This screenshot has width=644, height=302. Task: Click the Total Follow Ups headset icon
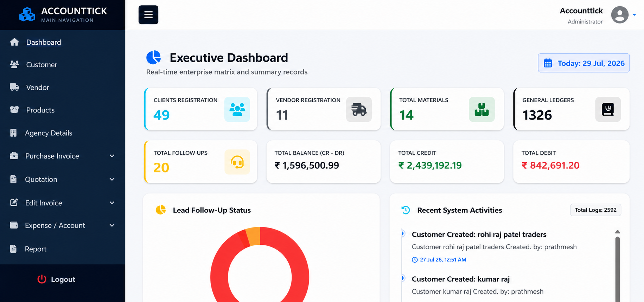click(x=237, y=162)
